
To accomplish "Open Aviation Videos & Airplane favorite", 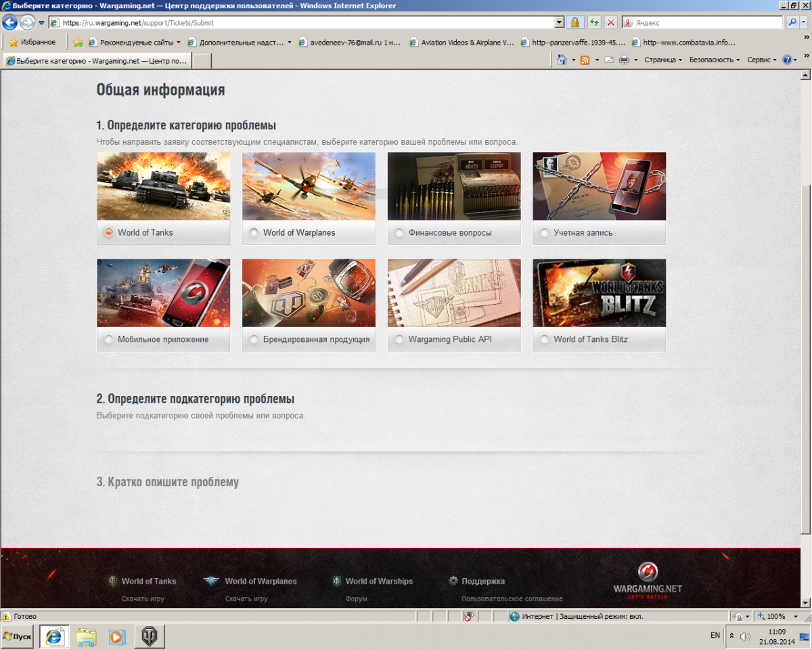I will coord(461,42).
